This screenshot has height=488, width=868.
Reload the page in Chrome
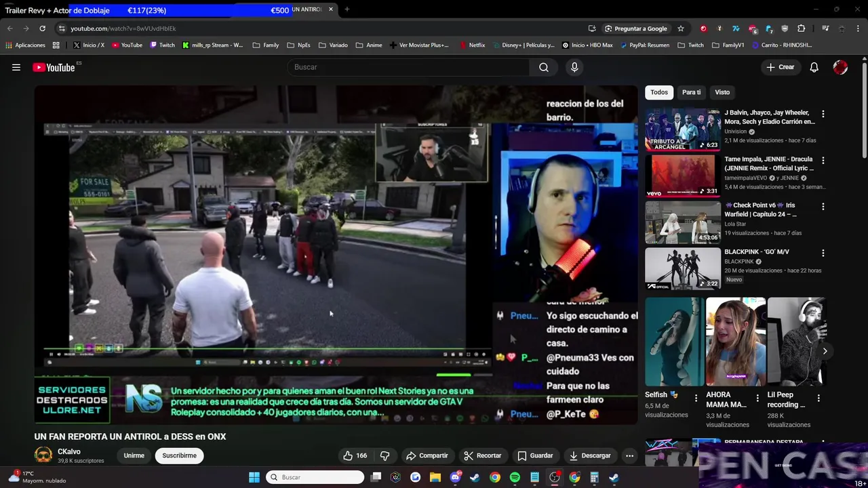click(x=42, y=28)
